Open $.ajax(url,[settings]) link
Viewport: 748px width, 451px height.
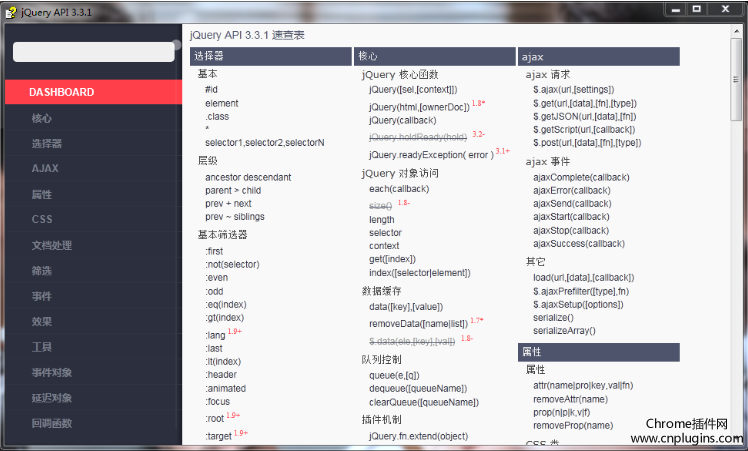pos(574,90)
